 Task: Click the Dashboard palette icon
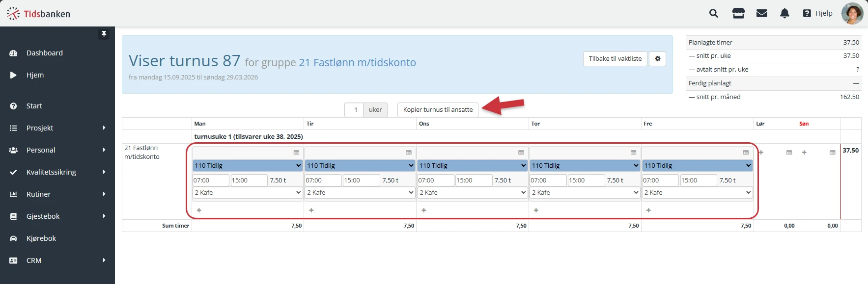coord(13,53)
